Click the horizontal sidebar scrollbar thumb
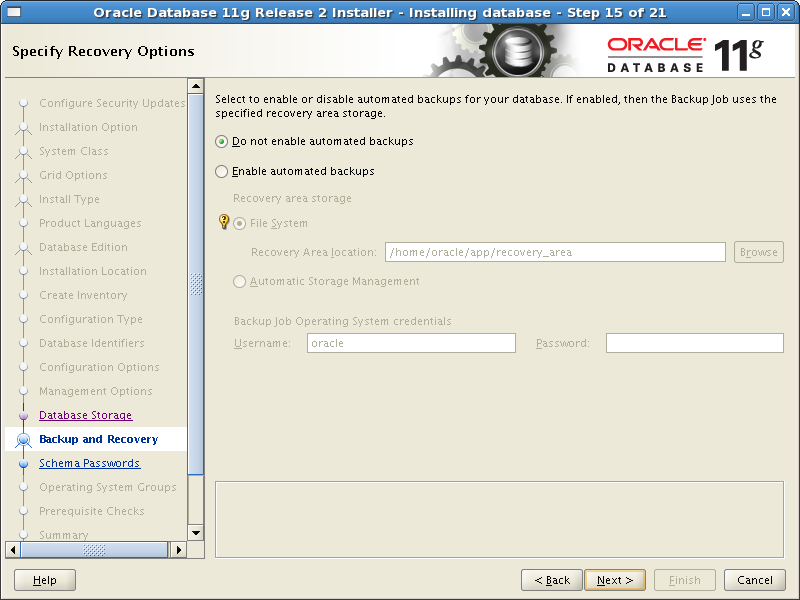Screen dimensions: 800x600 [94, 550]
